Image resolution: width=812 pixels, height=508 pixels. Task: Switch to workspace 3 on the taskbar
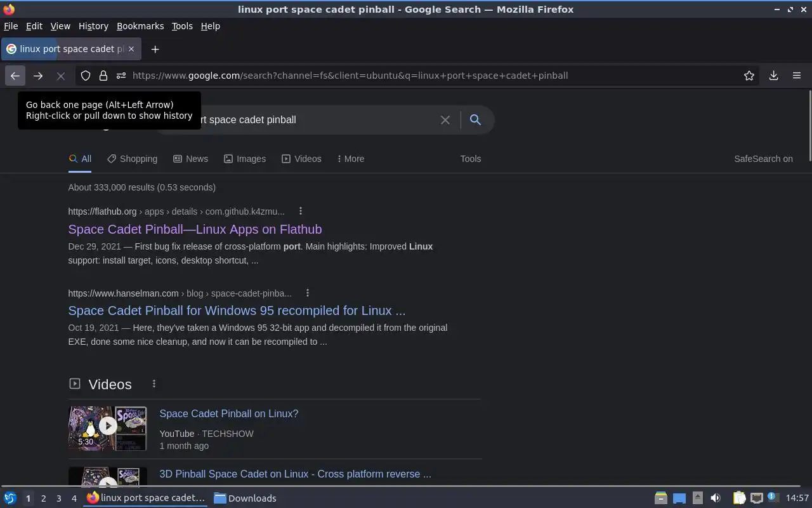click(58, 498)
